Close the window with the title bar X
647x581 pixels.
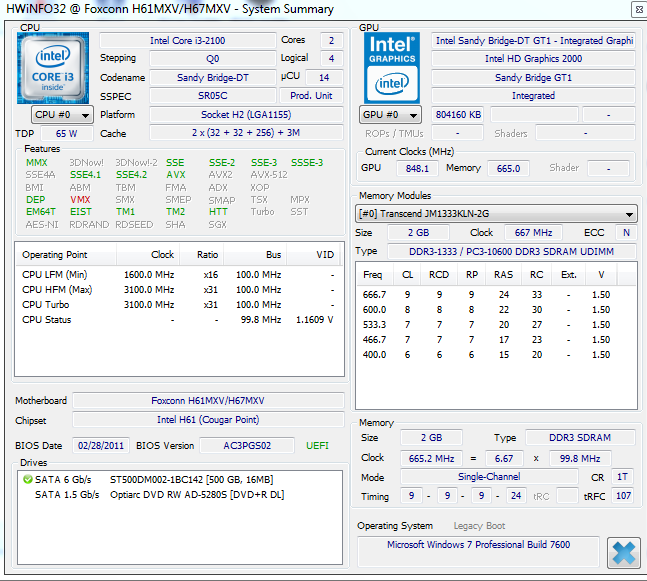coord(639,9)
